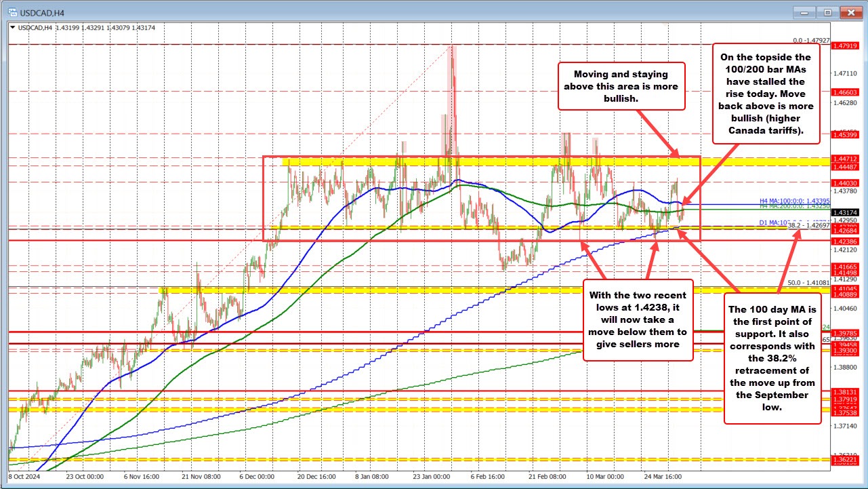This screenshot has height=489, width=868.
Task: Click the price scale value 1.37140
Action: coord(844,426)
